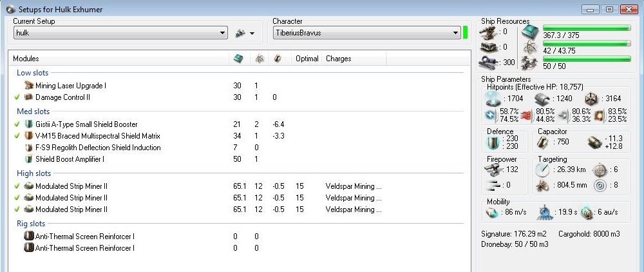Toggle the checkmark of the third Modulated Strip Miner II

click(17, 209)
